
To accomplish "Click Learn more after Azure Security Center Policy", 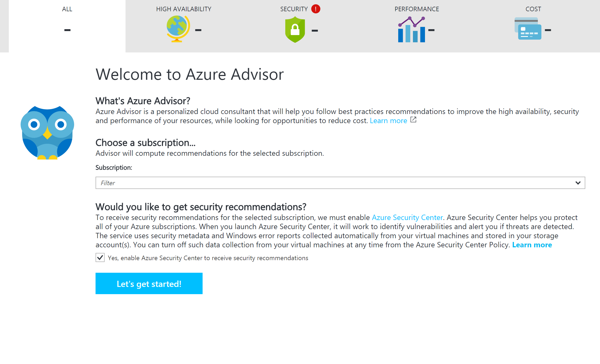I will 532,245.
